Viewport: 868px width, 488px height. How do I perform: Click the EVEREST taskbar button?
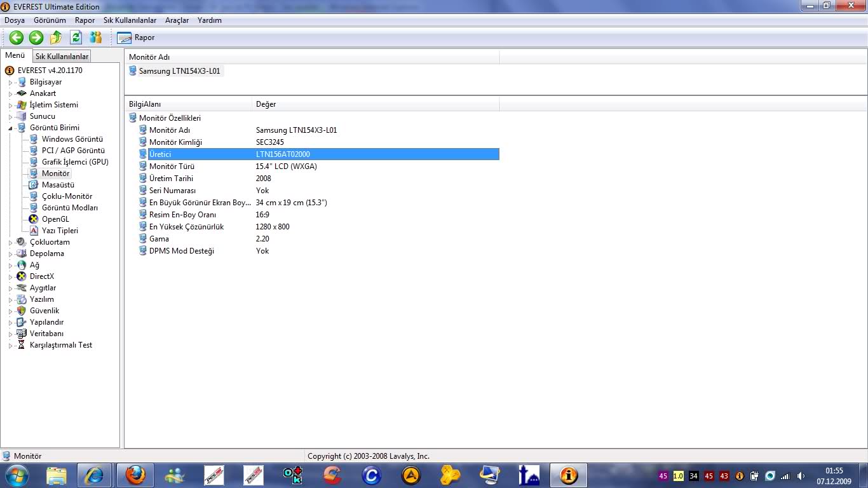(569, 475)
